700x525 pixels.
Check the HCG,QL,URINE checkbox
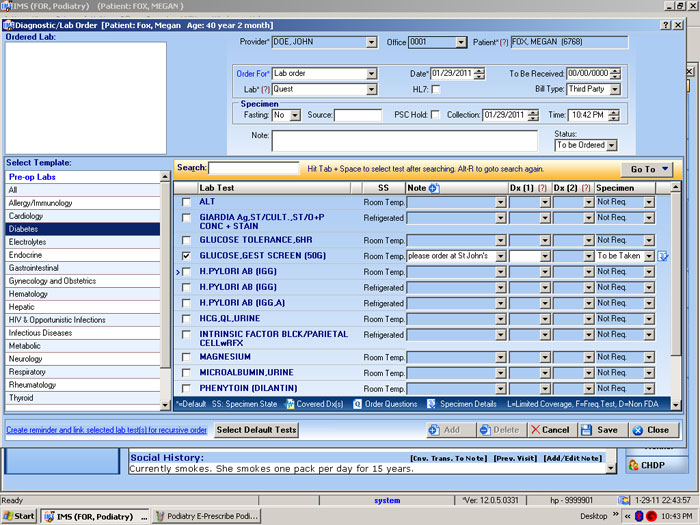tap(186, 319)
